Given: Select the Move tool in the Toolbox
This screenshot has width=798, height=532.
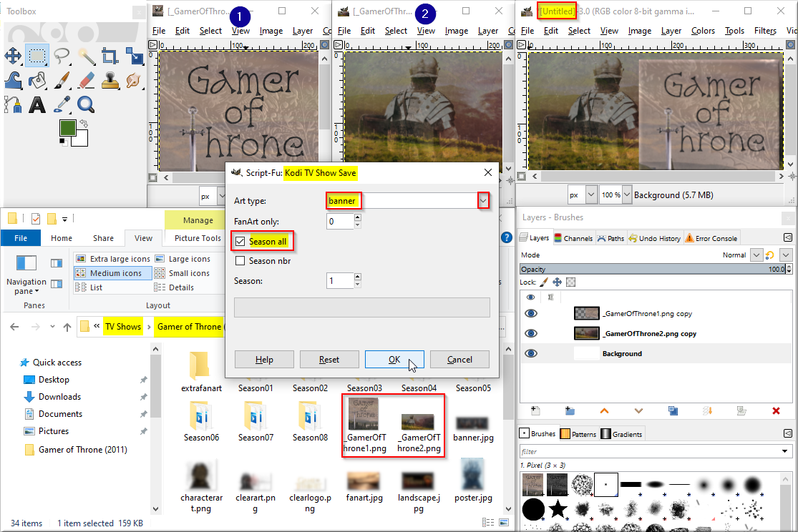Looking at the screenshot, I should [x=13, y=56].
